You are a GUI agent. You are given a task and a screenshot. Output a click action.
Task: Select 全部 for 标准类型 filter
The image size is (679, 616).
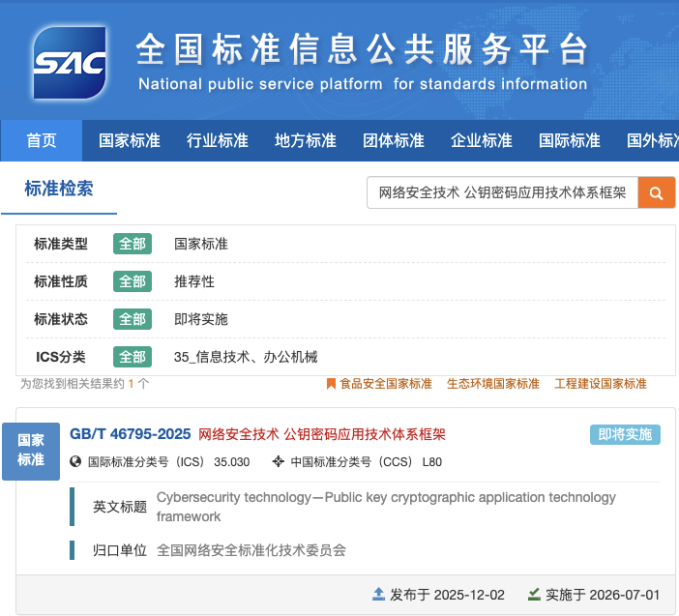(133, 244)
